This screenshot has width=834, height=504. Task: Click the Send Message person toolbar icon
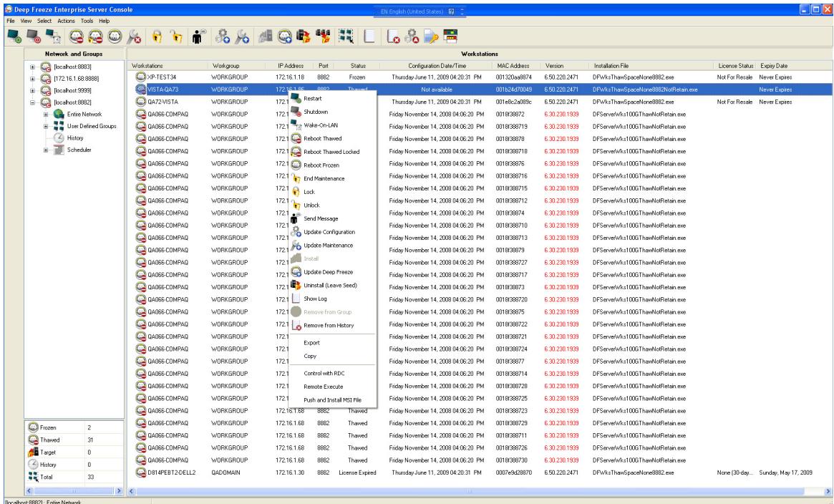tap(198, 36)
